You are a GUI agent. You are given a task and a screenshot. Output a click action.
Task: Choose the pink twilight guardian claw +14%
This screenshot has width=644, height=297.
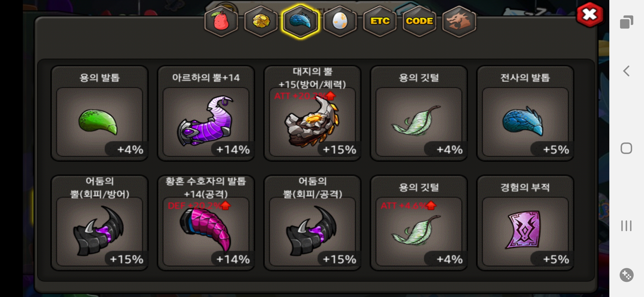pyautogui.click(x=206, y=223)
